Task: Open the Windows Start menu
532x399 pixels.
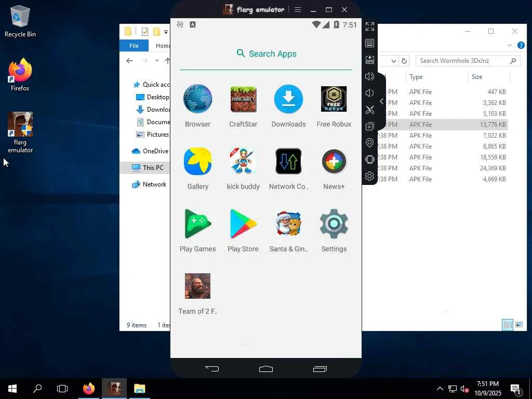Action: tap(12, 389)
